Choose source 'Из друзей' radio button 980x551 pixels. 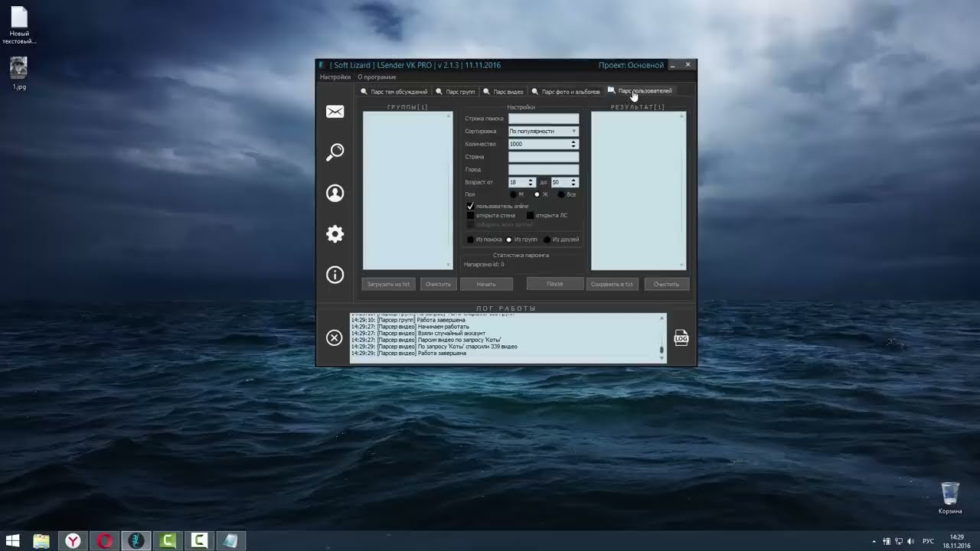(x=547, y=240)
